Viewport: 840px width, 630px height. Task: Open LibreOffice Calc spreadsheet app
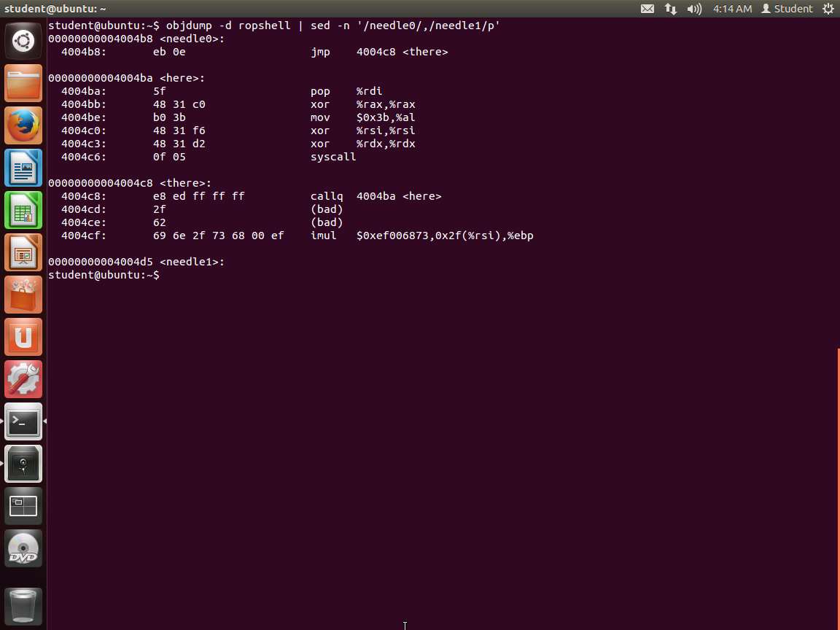coord(23,210)
